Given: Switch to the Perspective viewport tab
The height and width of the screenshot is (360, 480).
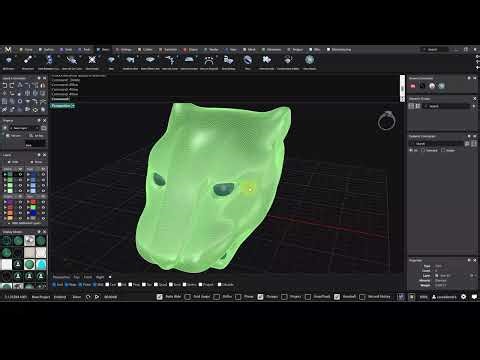Looking at the screenshot, I should (x=61, y=277).
